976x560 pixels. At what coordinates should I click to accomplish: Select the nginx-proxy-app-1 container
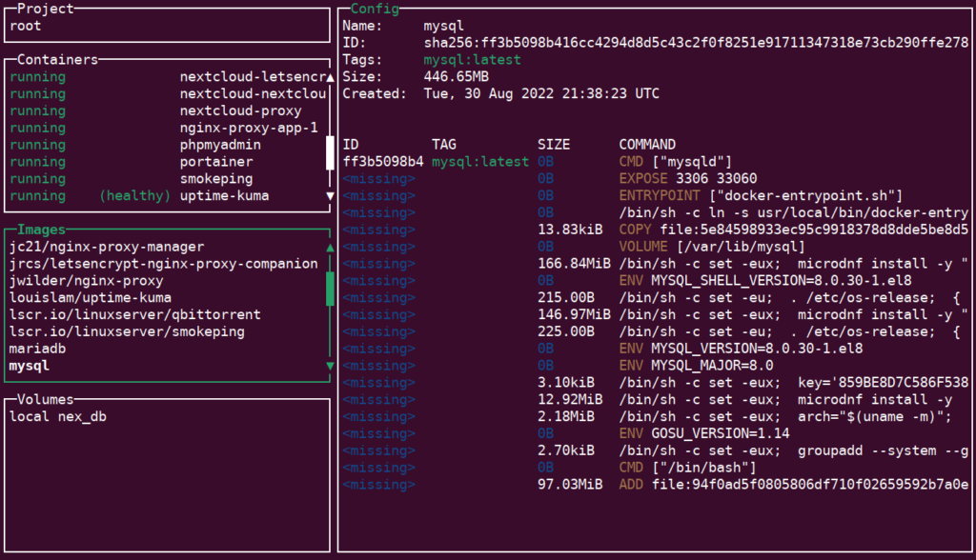[168, 128]
